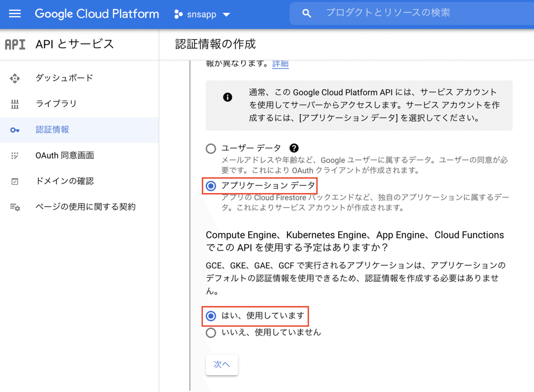Select the はい、使用しています radio button

click(x=211, y=316)
